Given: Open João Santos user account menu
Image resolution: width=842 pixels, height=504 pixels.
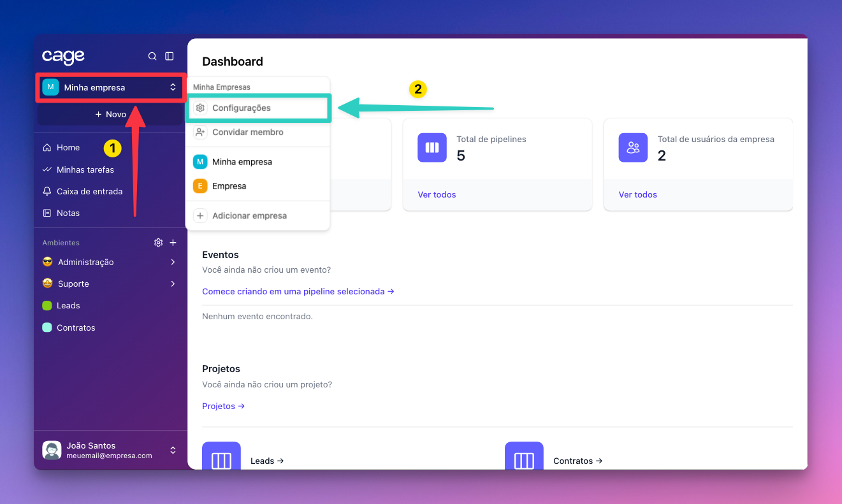Looking at the screenshot, I should pos(110,450).
